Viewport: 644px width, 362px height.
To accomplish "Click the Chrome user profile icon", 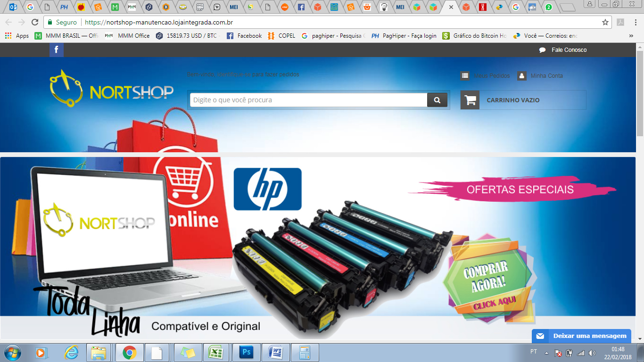I will pos(590,4).
